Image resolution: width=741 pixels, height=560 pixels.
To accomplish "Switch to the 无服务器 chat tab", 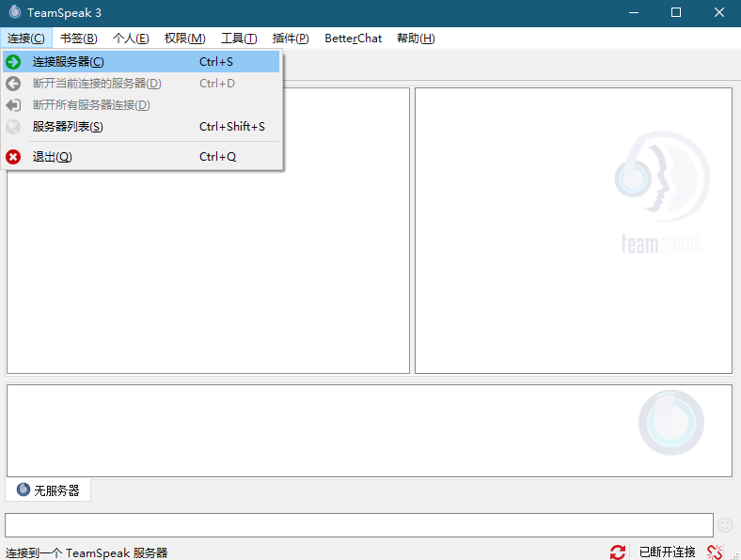I will click(48, 490).
